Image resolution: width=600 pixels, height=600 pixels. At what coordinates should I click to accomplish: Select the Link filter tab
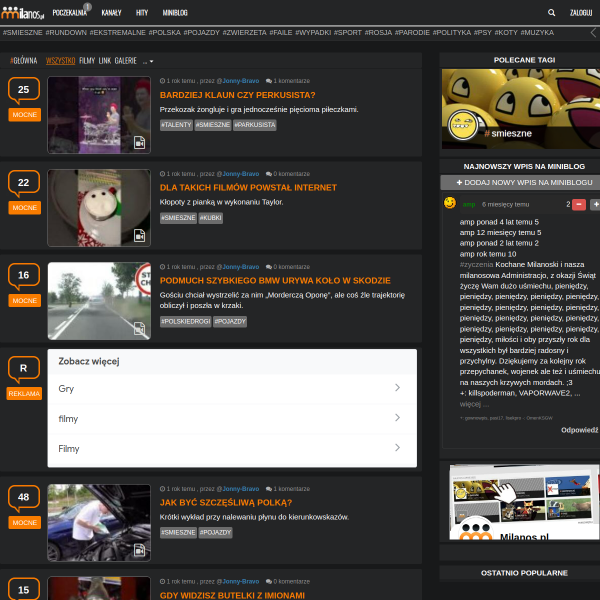point(104,61)
